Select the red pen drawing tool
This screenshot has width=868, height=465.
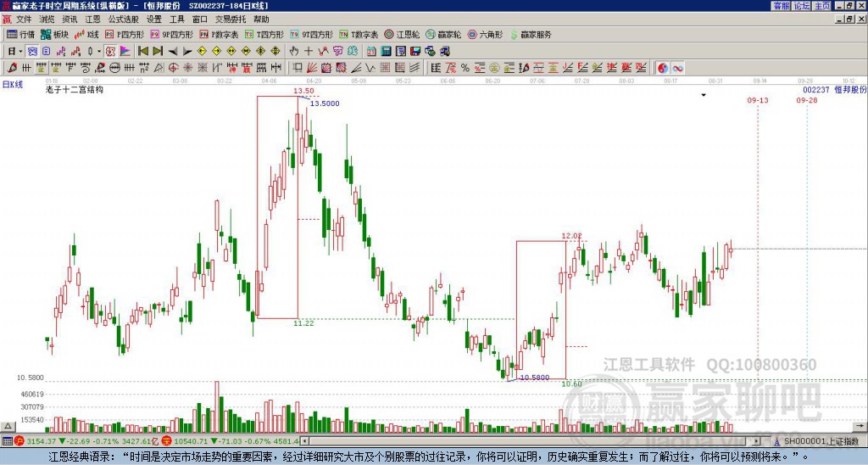(12, 68)
